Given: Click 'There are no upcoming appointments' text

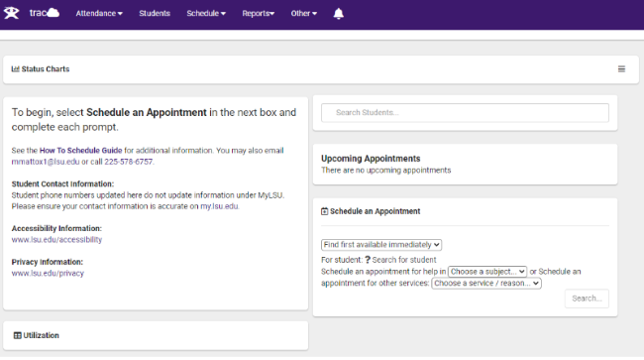Looking at the screenshot, I should pyautogui.click(x=386, y=171).
